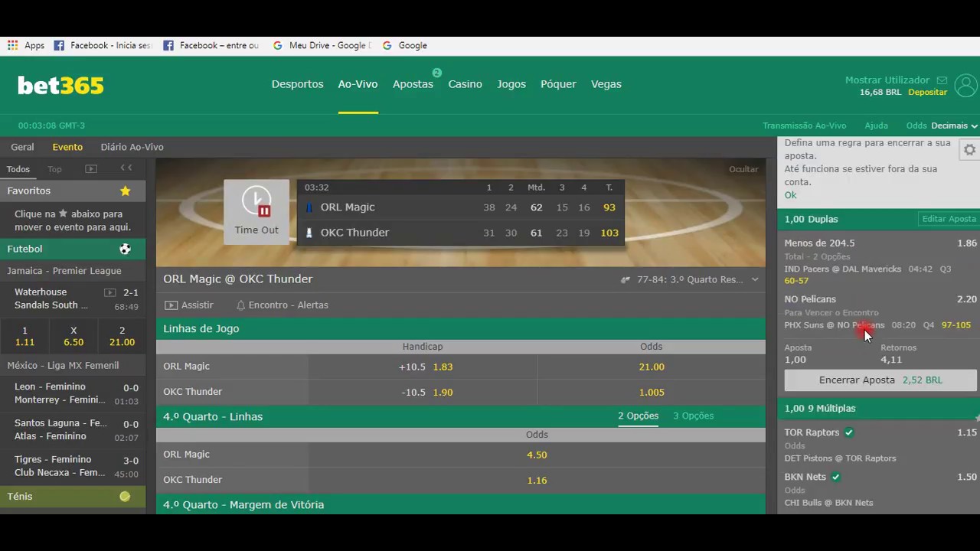Click the Ténis tennis ball icon
Image resolution: width=980 pixels, height=551 pixels.
coord(125,497)
